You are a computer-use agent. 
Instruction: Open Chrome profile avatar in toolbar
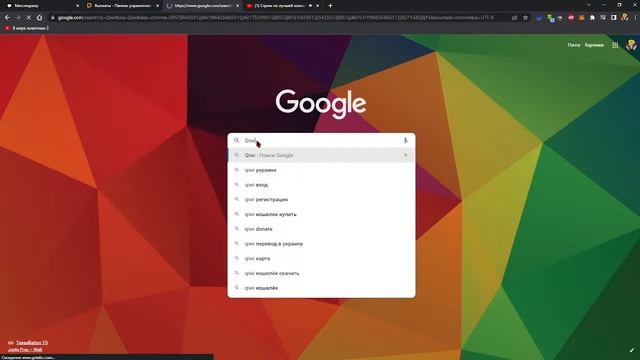click(x=624, y=18)
